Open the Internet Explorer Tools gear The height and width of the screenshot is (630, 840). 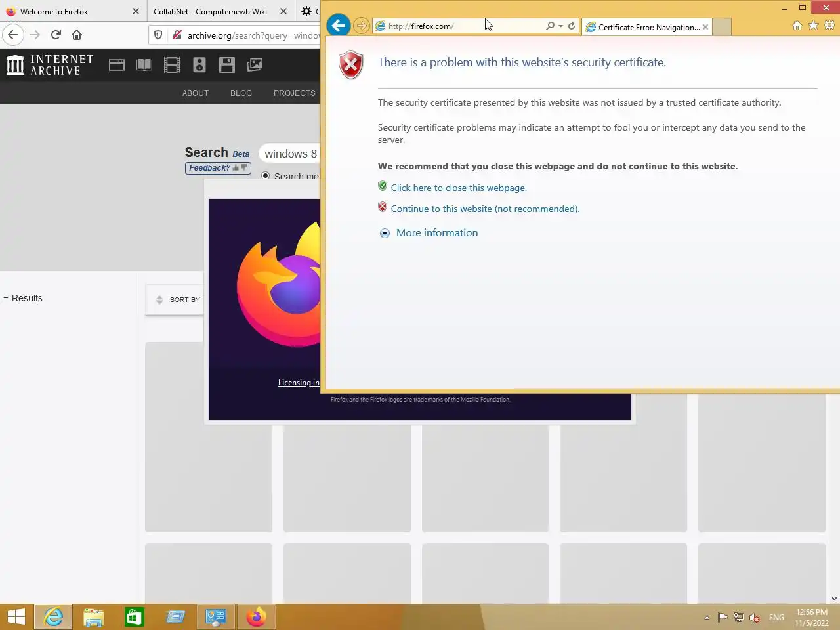[829, 26]
